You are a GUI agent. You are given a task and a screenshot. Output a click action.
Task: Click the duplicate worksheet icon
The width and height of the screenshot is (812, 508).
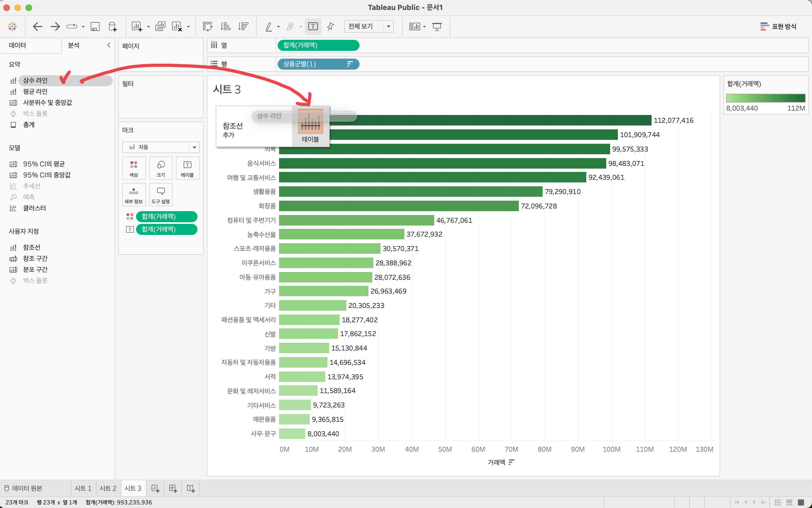click(160, 26)
